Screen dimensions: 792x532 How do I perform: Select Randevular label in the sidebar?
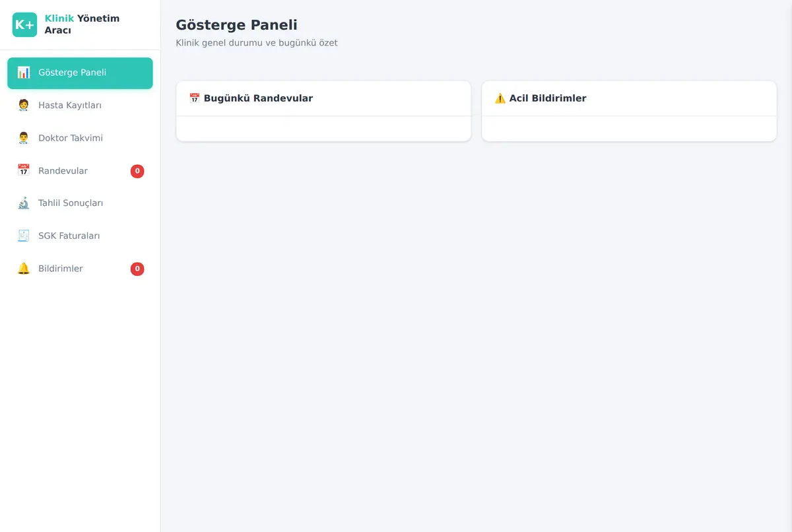pyautogui.click(x=63, y=171)
